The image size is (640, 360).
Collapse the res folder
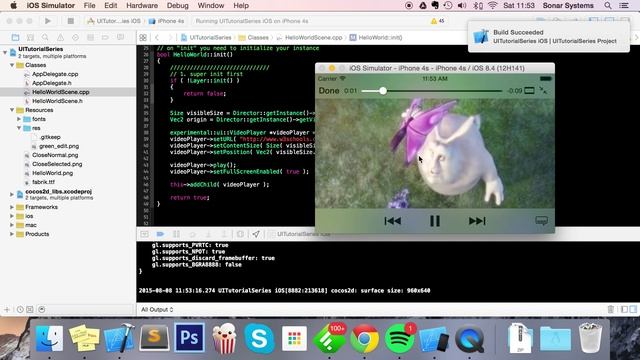pyautogui.click(x=19, y=128)
